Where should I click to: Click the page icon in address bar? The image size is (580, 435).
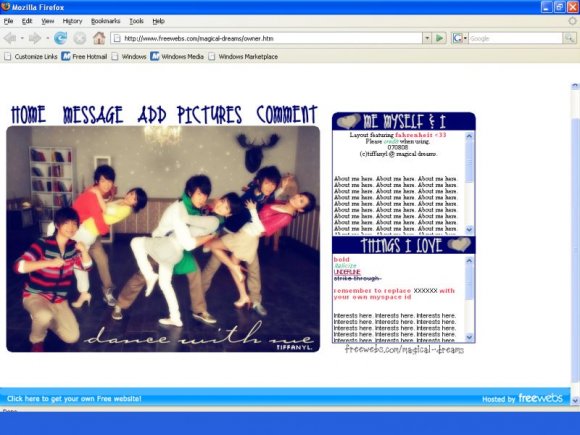[x=117, y=38]
